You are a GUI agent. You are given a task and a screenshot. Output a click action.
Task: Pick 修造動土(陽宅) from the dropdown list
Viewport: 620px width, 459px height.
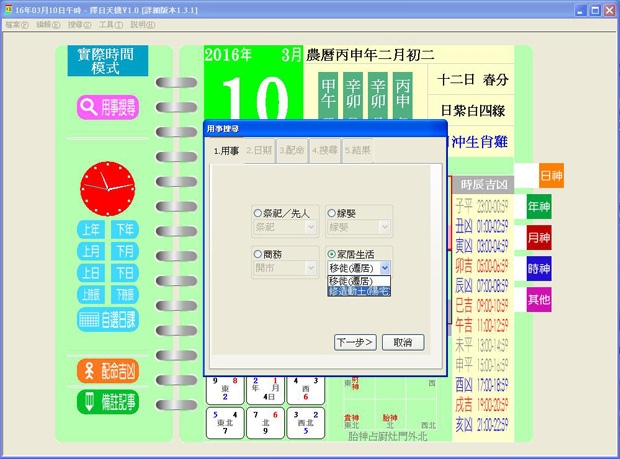tap(359, 291)
